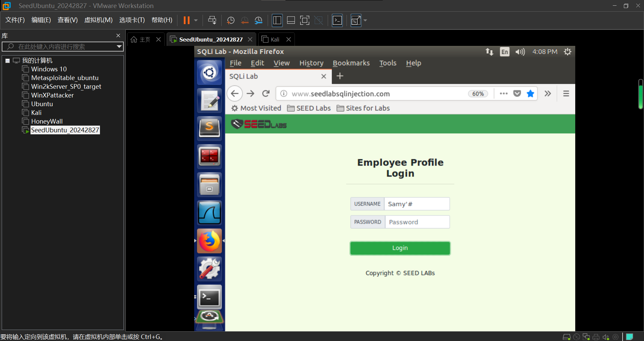Image resolution: width=644 pixels, height=341 pixels.
Task: Revert to the previous snapshot
Action: [245, 20]
